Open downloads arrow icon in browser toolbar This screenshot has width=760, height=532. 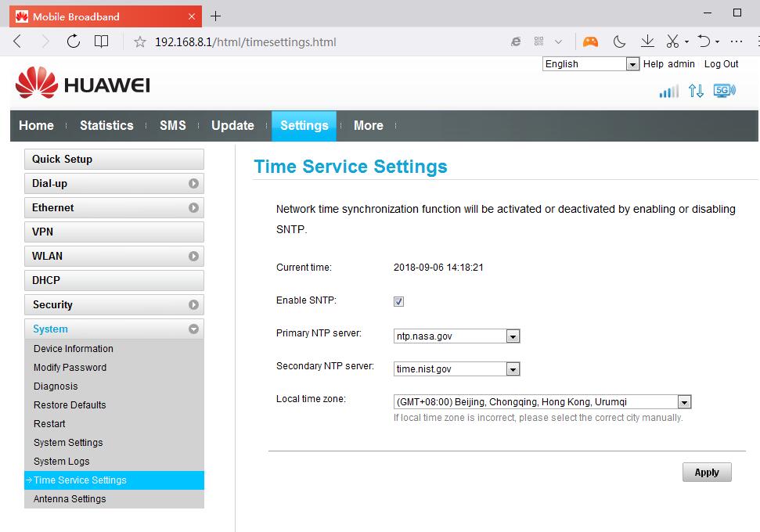click(x=647, y=41)
